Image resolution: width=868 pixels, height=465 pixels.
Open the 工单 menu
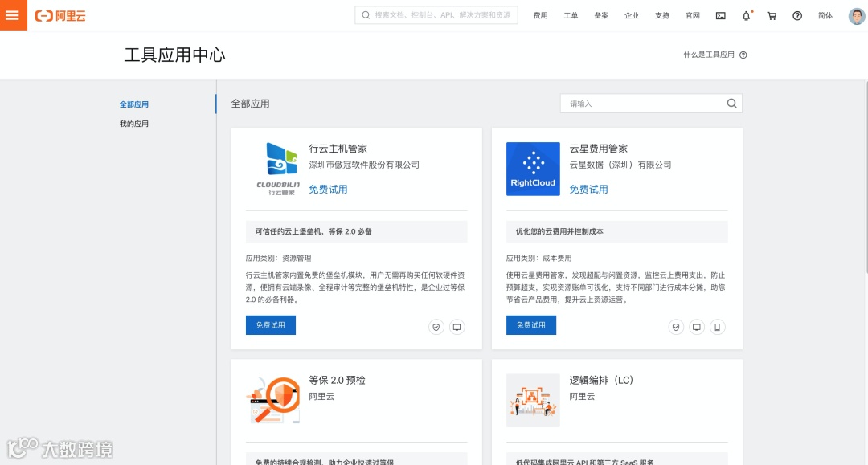click(x=571, y=15)
